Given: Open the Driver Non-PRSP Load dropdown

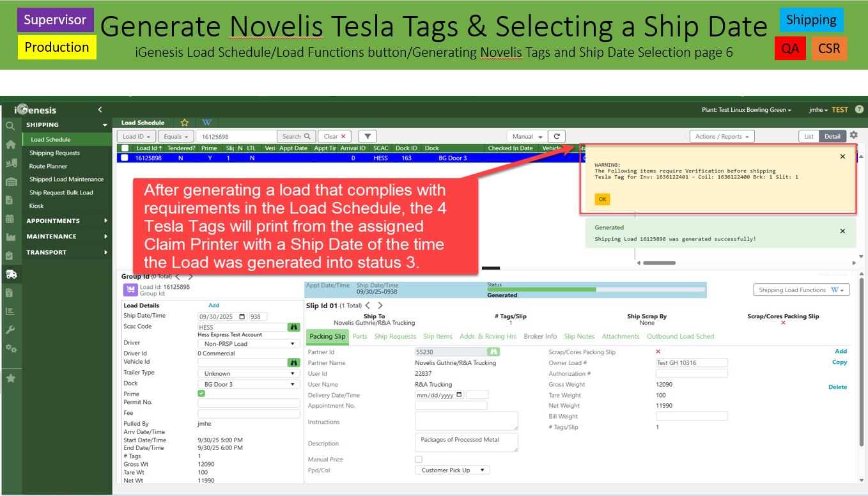Looking at the screenshot, I should [x=249, y=343].
